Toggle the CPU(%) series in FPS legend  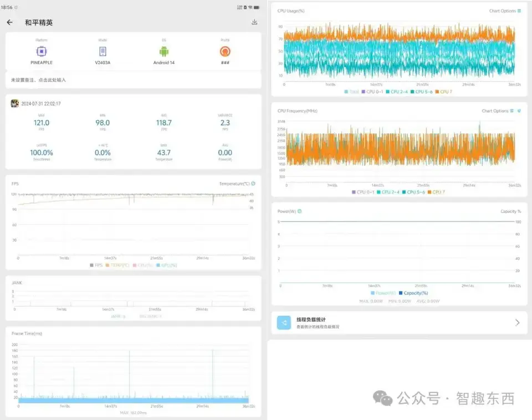pyautogui.click(x=143, y=265)
